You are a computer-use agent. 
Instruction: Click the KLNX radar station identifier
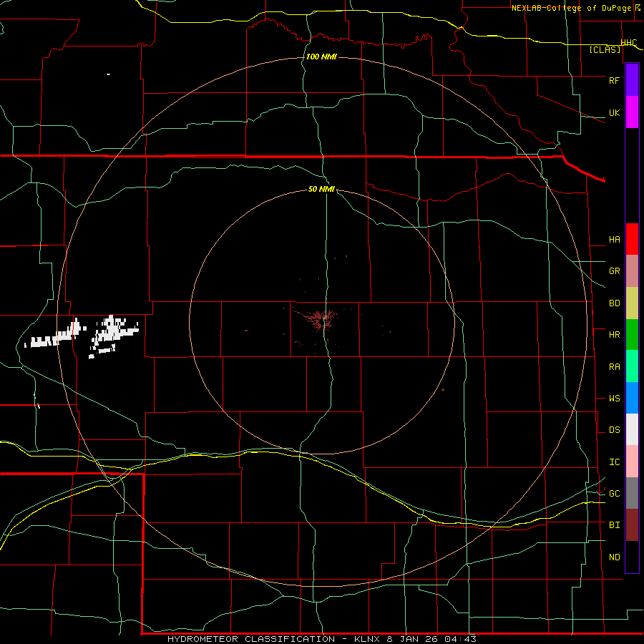pos(369,639)
